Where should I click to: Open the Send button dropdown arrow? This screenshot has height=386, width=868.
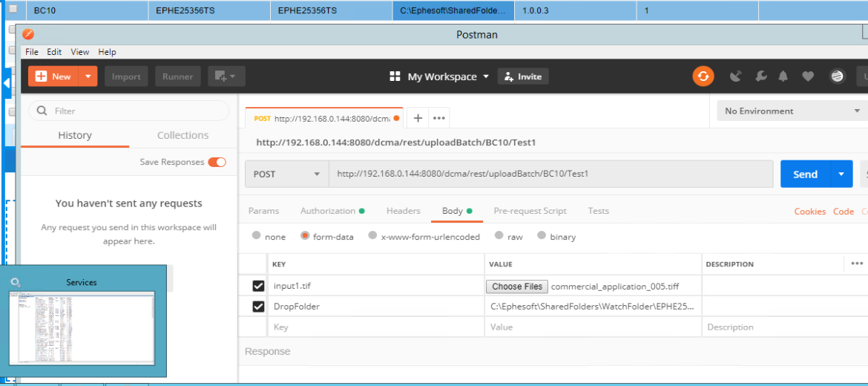[841, 174]
